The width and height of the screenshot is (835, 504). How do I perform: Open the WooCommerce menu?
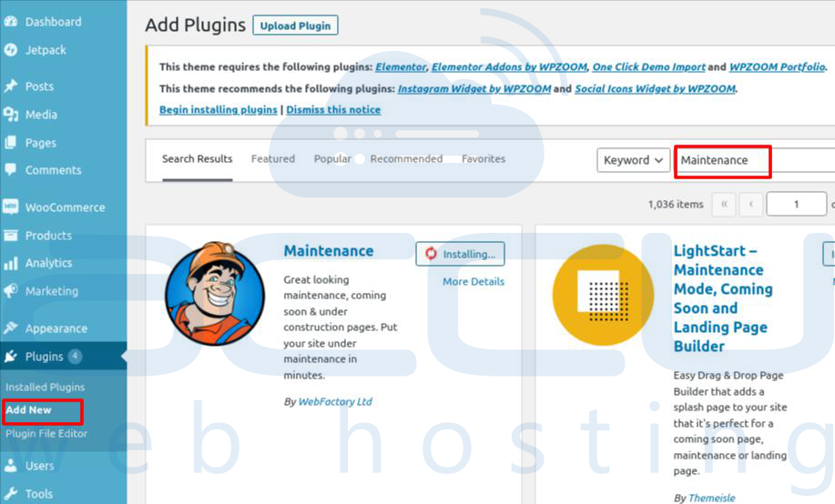pos(65,207)
